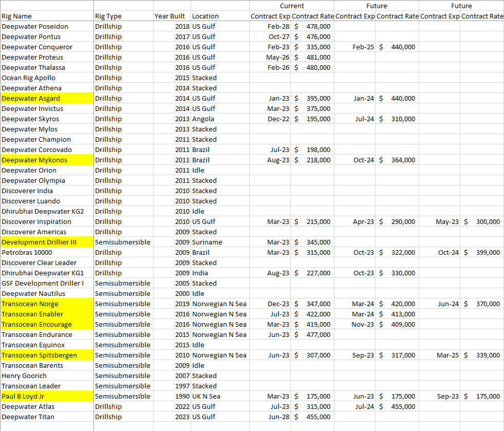Select the Deepwater Conqueror cell
Viewport: 504px width, 431px height.
coord(47,47)
